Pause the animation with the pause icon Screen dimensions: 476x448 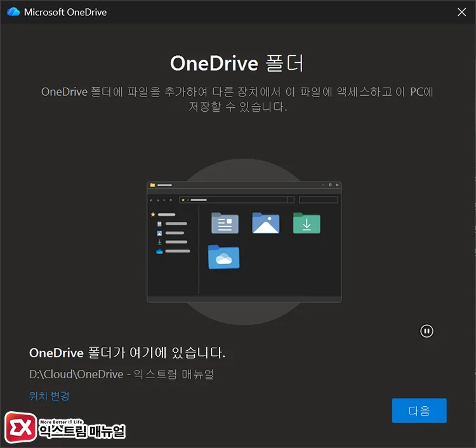pos(426,331)
